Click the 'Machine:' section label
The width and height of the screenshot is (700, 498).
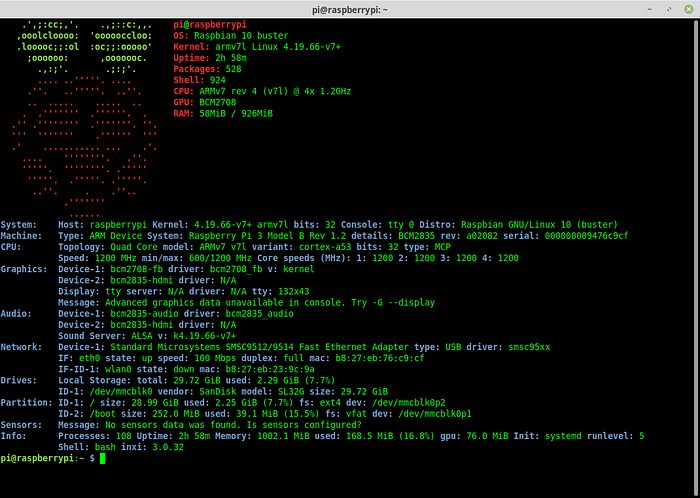21,236
